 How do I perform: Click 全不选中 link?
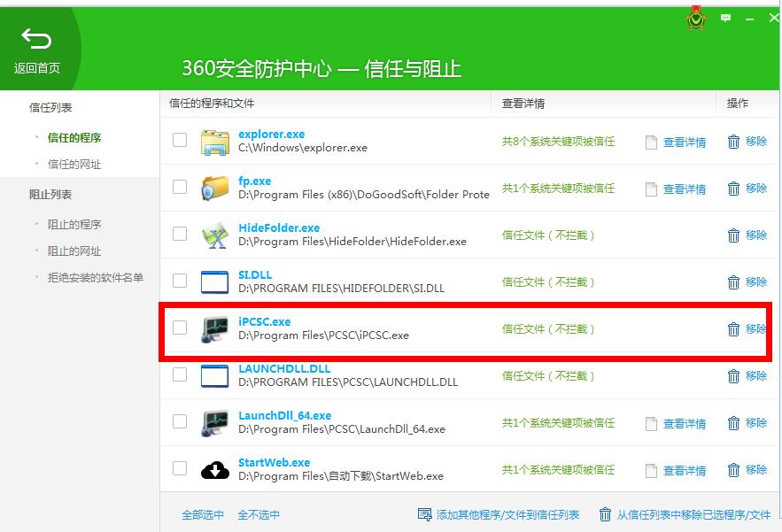click(259, 514)
